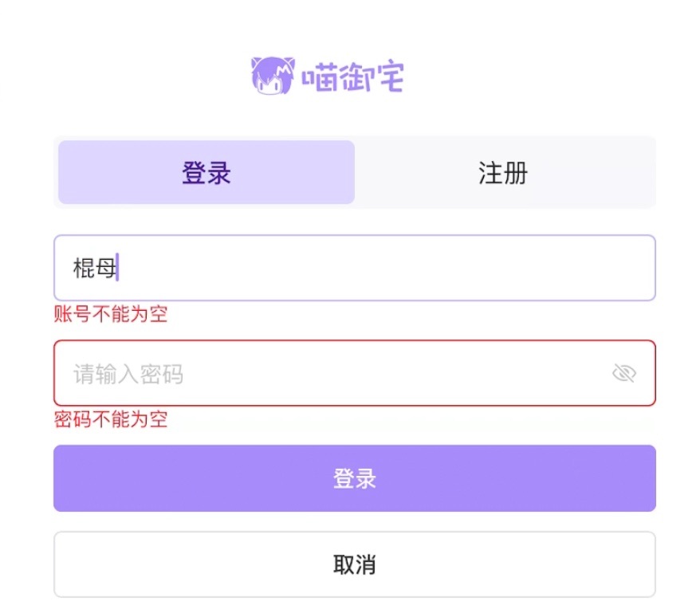Click the purple 登录 submit button
The height and width of the screenshot is (609, 700).
click(x=355, y=478)
